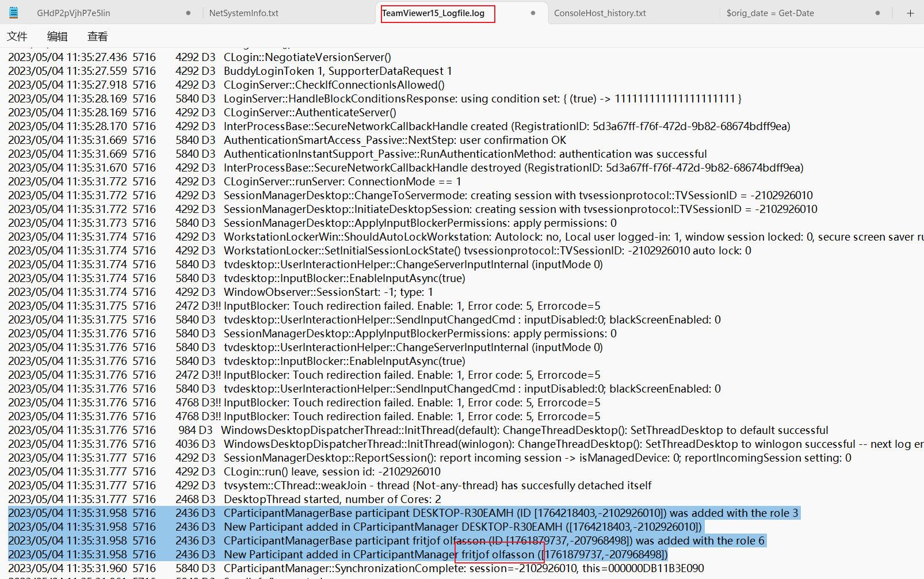
Task: Click the ShouldAutoLockWorkstation log line
Action: [466, 237]
